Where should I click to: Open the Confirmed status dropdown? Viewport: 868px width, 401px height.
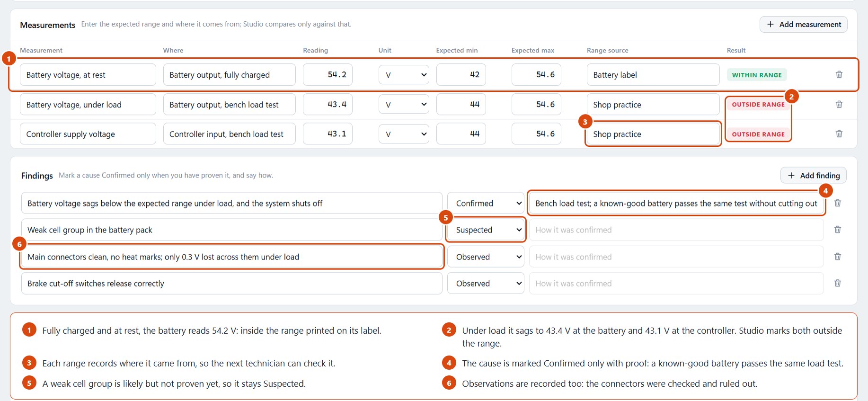[486, 203]
